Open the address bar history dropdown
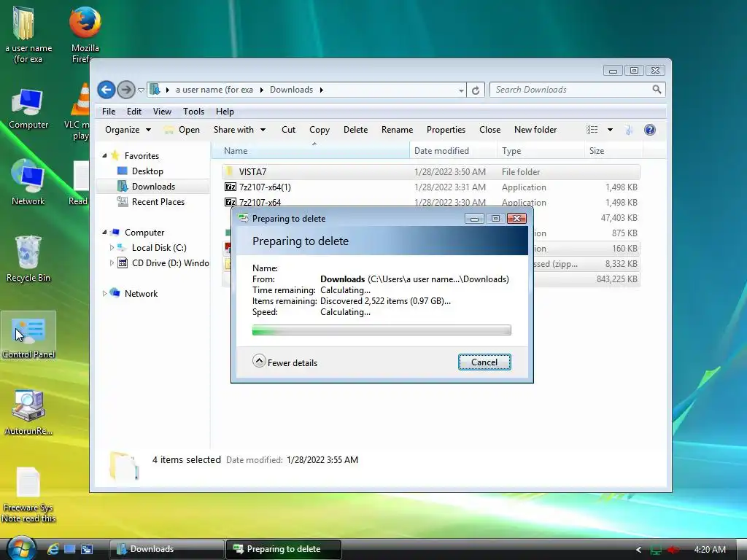The width and height of the screenshot is (747, 560). click(461, 90)
